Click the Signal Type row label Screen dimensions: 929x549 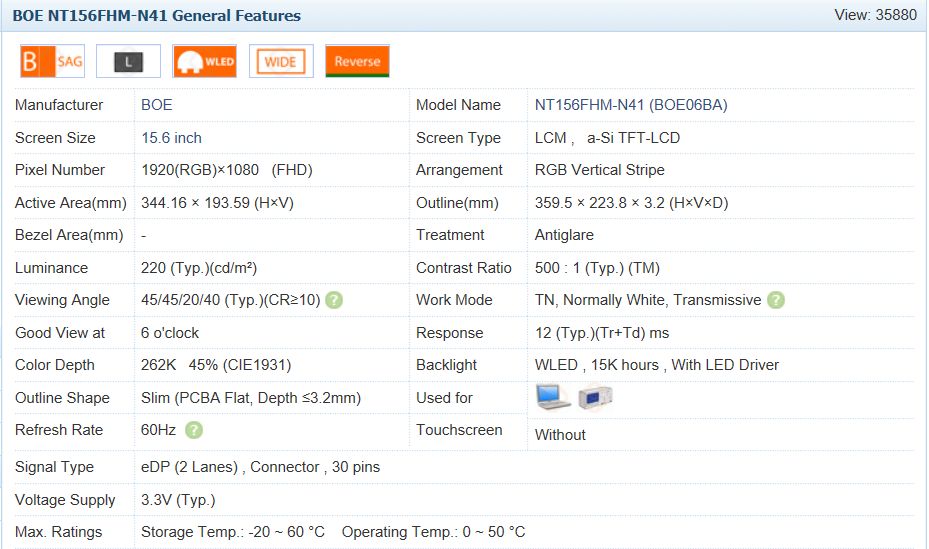pos(55,467)
